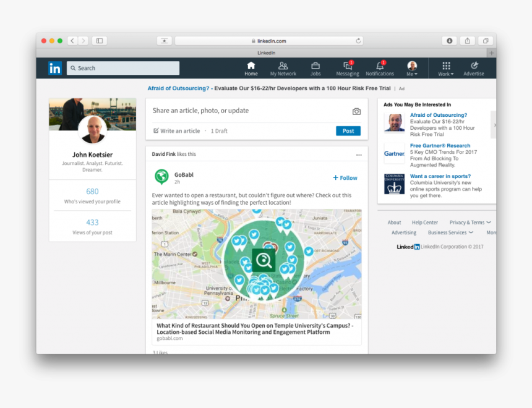Click the magnifier icon on the map

[x=264, y=260]
